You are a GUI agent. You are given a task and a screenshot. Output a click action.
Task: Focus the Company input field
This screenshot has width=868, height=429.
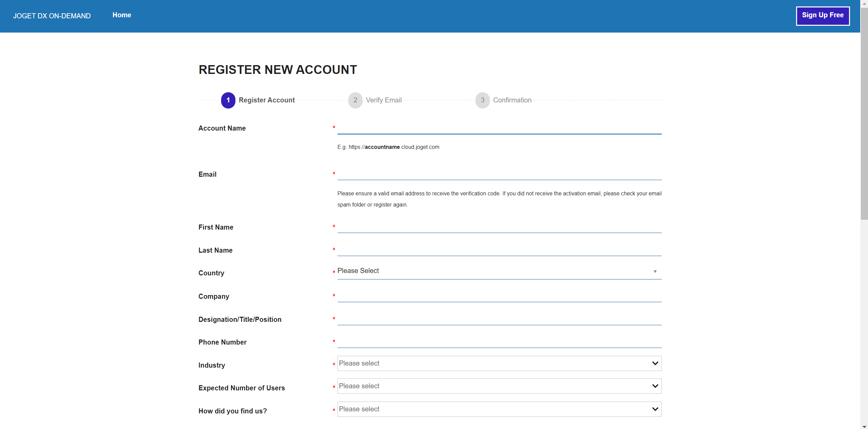click(499, 296)
